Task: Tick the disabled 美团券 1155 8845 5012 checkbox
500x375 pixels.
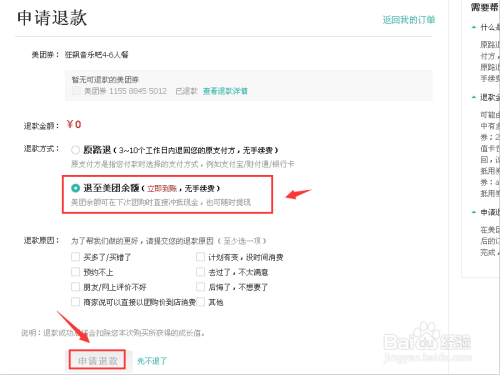Action: (x=76, y=91)
